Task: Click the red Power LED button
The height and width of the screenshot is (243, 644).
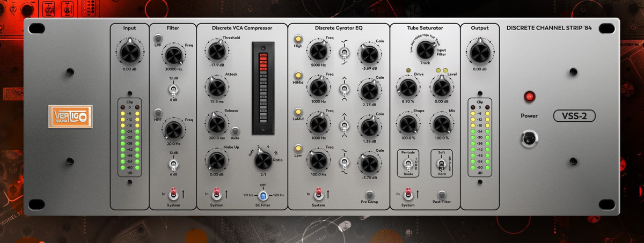Action: pyautogui.click(x=530, y=97)
